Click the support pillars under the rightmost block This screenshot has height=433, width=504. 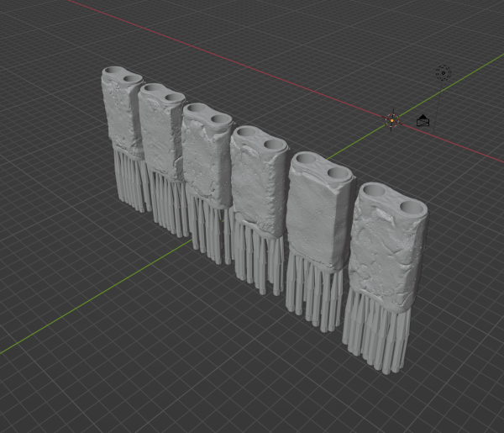pos(376,336)
